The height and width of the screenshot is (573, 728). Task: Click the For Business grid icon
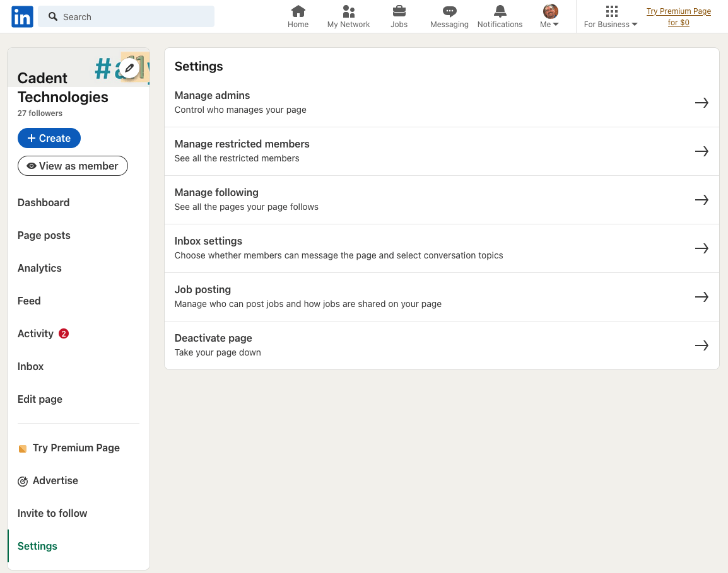611,11
